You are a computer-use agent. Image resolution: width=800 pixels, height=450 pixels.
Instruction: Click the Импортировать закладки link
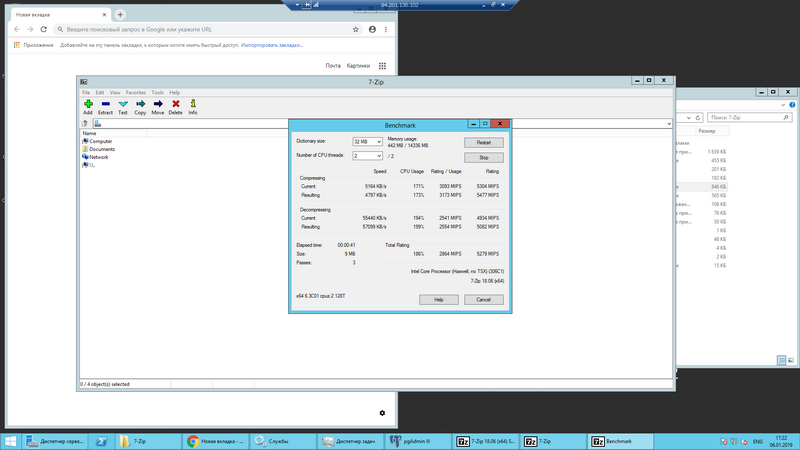(x=272, y=45)
